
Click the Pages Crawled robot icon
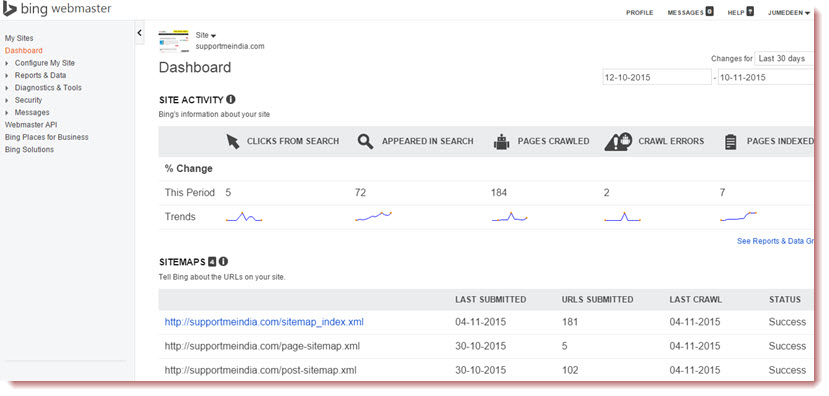[x=501, y=142]
